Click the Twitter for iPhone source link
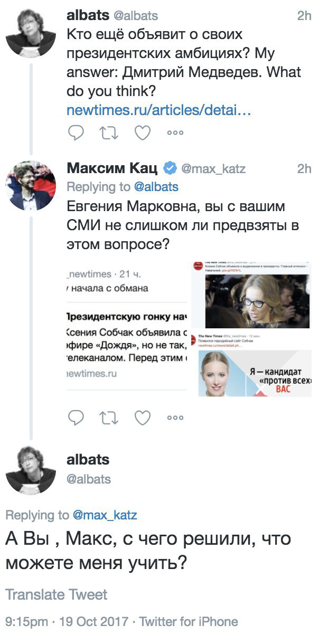The width and height of the screenshot is (319, 644). 189,621
